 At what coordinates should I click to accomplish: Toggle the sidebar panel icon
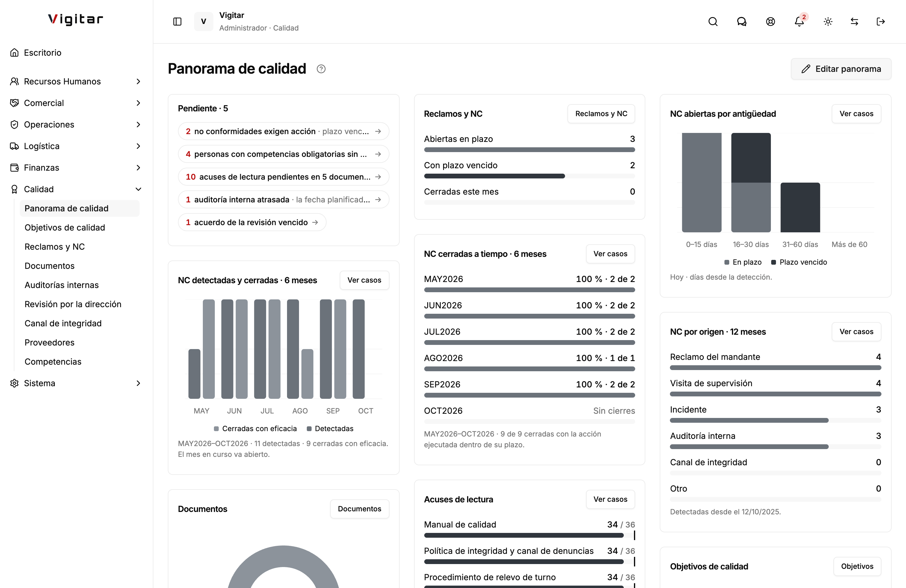[x=177, y=22]
